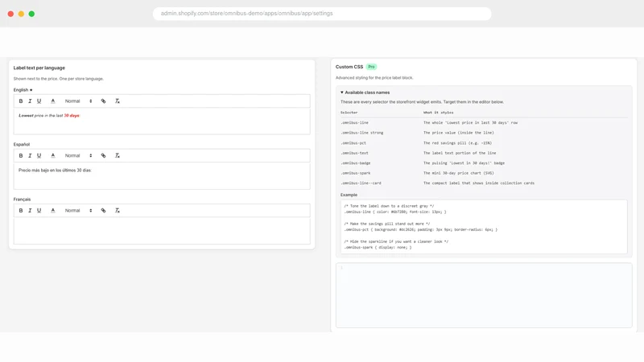Toggle bold in the Français editor
This screenshot has width=644, height=362.
[x=21, y=211]
